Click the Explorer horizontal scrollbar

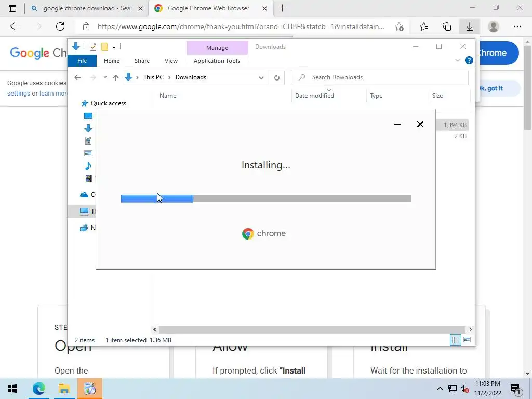[312, 329]
